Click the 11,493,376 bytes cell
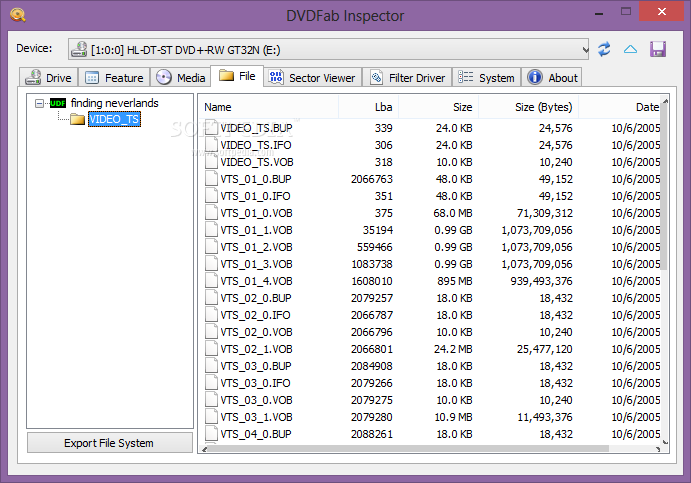691x483 pixels. point(545,417)
